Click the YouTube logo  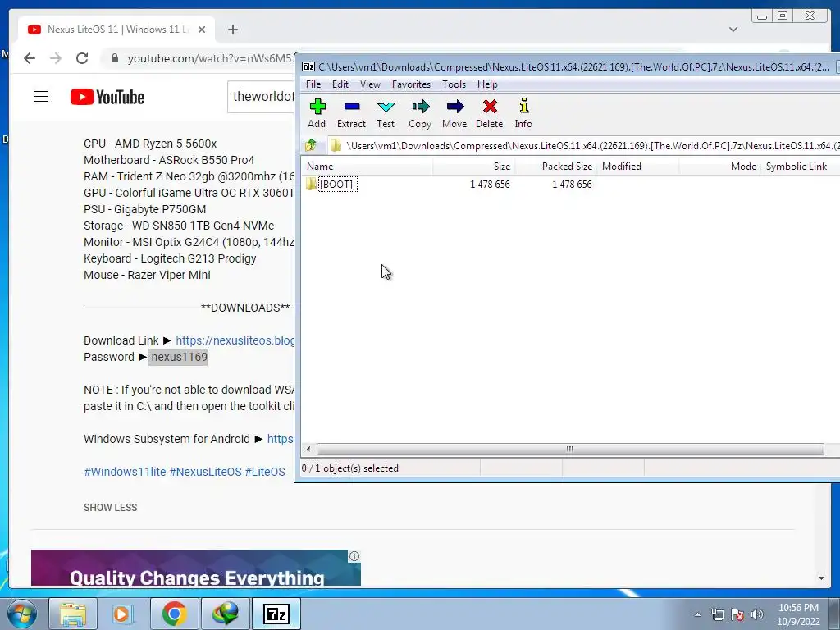tap(107, 97)
